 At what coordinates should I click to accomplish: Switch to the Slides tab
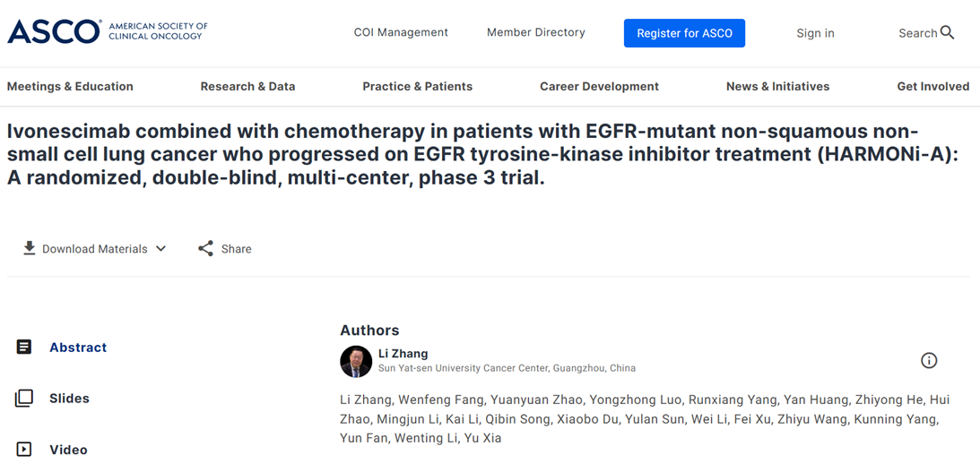click(x=69, y=399)
